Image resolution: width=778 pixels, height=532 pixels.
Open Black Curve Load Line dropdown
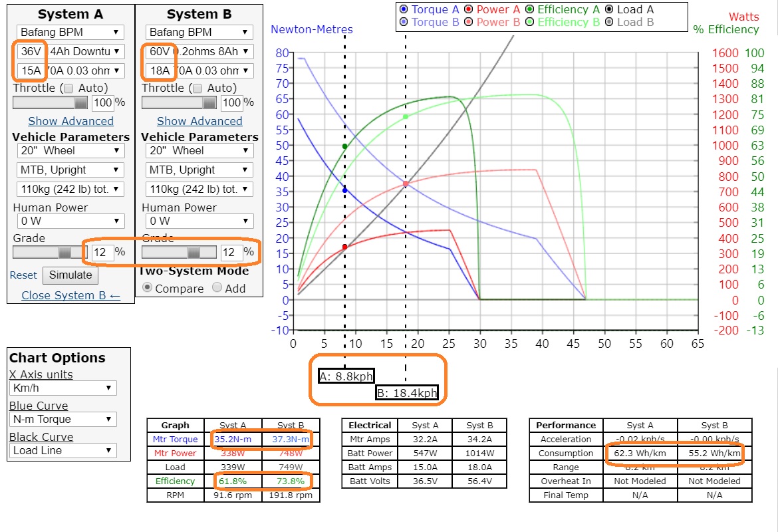coord(63,451)
